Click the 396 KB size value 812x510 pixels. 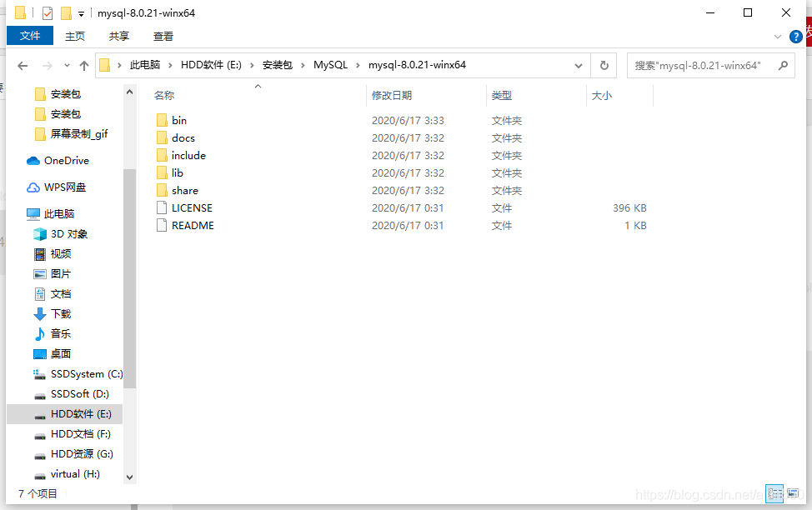[x=629, y=208]
